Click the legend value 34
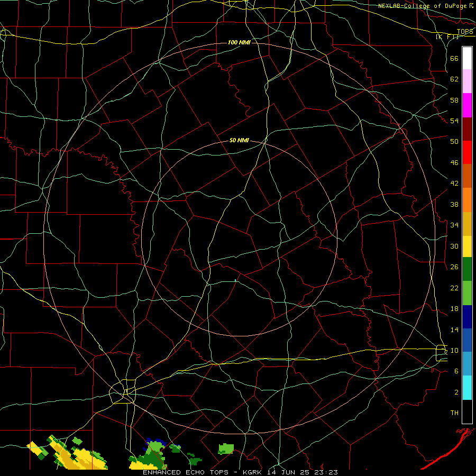Image resolution: width=476 pixels, height=476 pixels. coord(454,225)
